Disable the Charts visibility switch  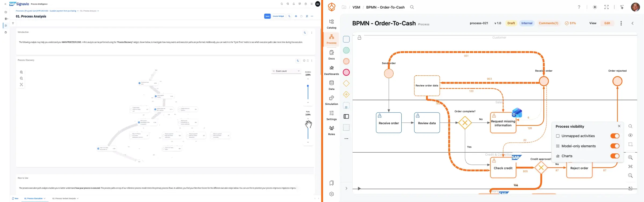(x=615, y=156)
